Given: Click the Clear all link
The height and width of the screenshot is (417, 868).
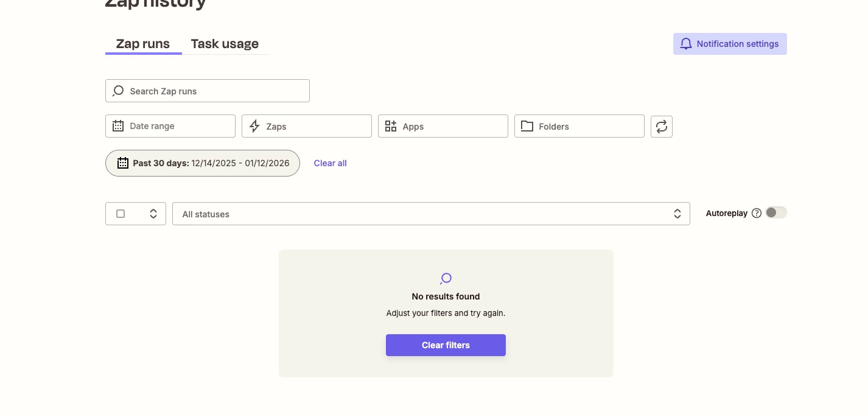Looking at the screenshot, I should point(331,163).
